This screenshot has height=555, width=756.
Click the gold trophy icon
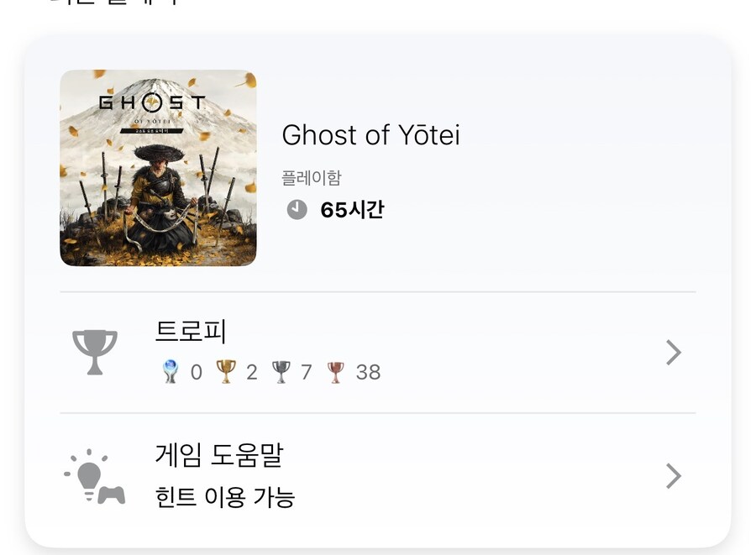pos(226,372)
